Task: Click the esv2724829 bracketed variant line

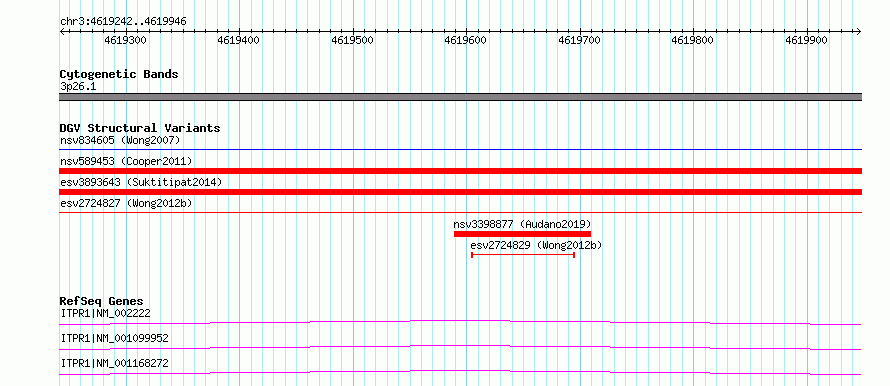Action: 523,255
